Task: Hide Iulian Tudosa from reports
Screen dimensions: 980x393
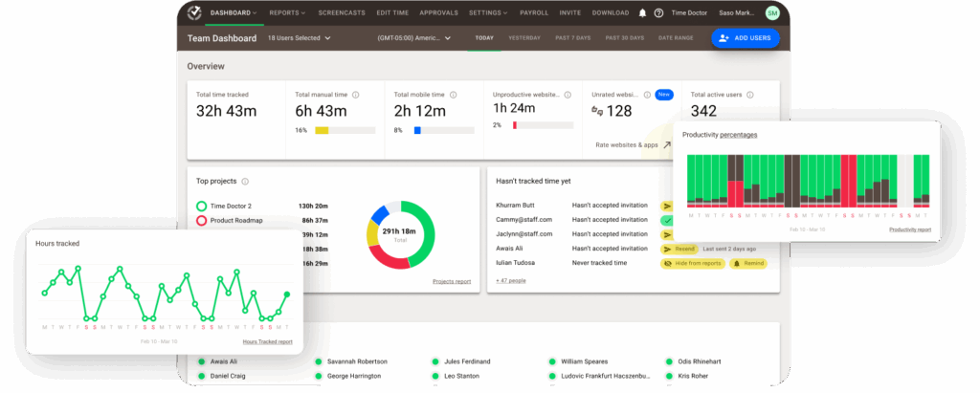Action: point(691,262)
